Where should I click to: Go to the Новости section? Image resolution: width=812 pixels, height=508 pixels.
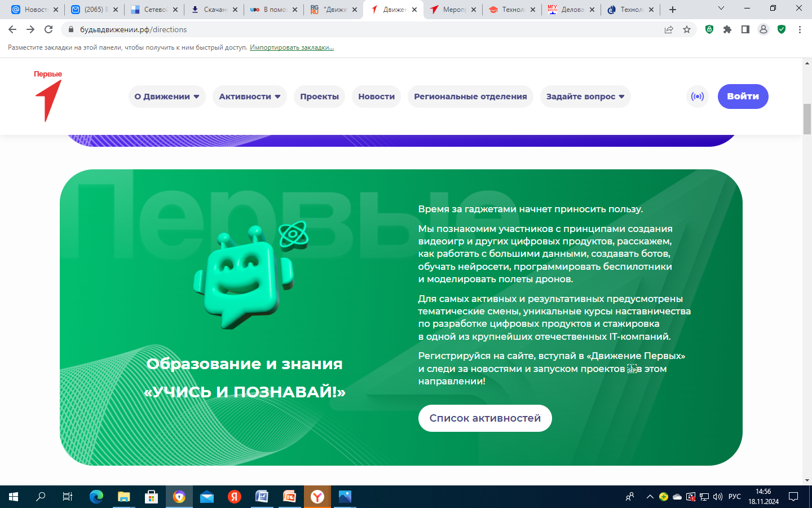tap(376, 97)
